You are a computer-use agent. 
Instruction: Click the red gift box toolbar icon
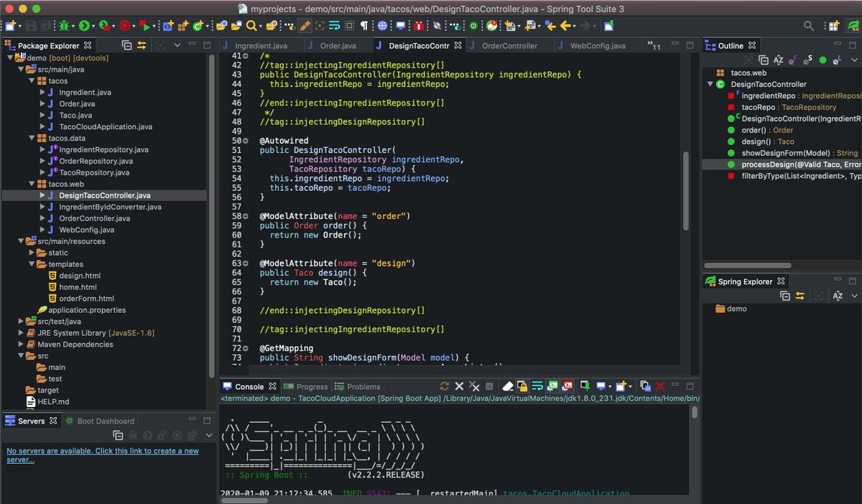click(420, 26)
